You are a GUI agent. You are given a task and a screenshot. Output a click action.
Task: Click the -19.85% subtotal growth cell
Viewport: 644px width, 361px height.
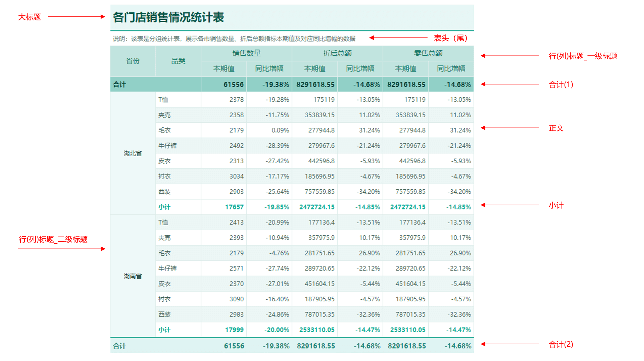point(269,207)
